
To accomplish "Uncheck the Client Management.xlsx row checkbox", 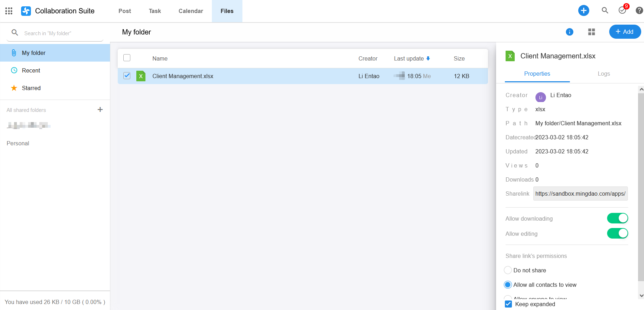I will pos(127,76).
